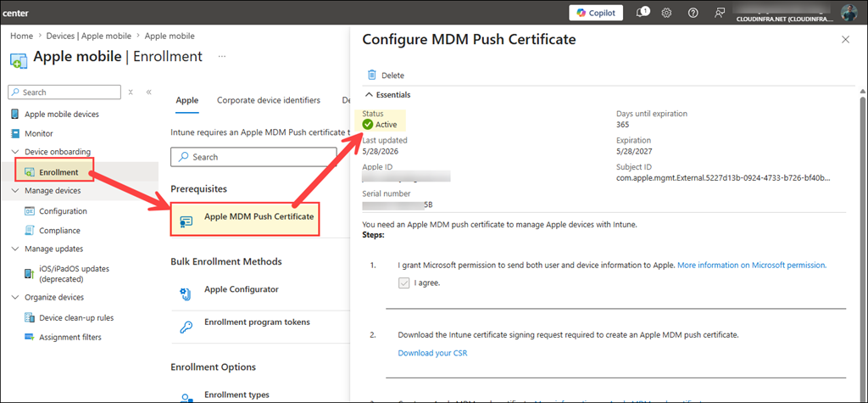
Task: Click the Subject ID value text
Action: 724,178
